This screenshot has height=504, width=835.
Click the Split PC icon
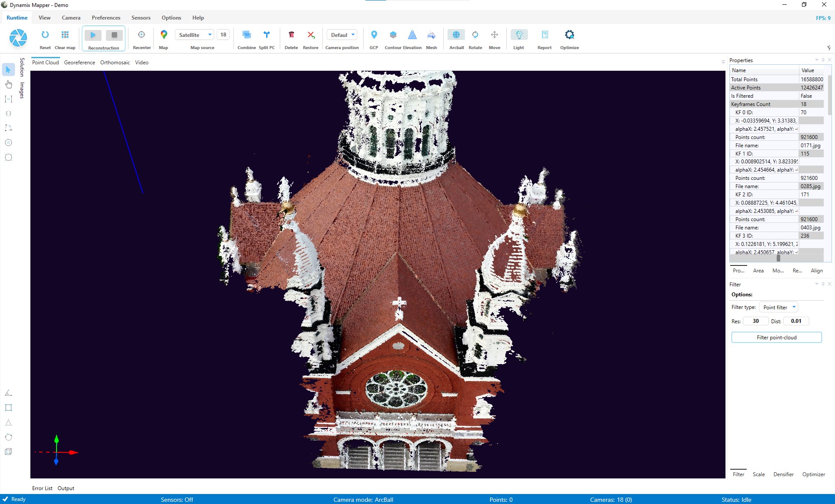267,35
